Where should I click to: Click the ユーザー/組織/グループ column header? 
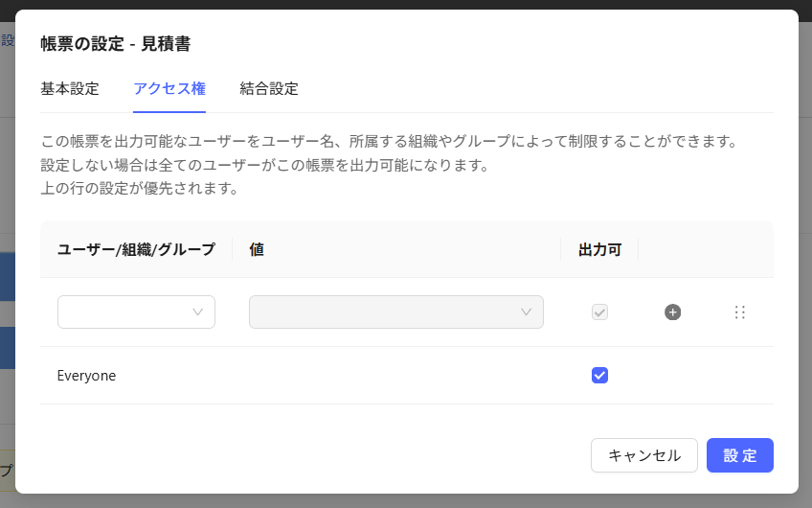[x=136, y=249]
